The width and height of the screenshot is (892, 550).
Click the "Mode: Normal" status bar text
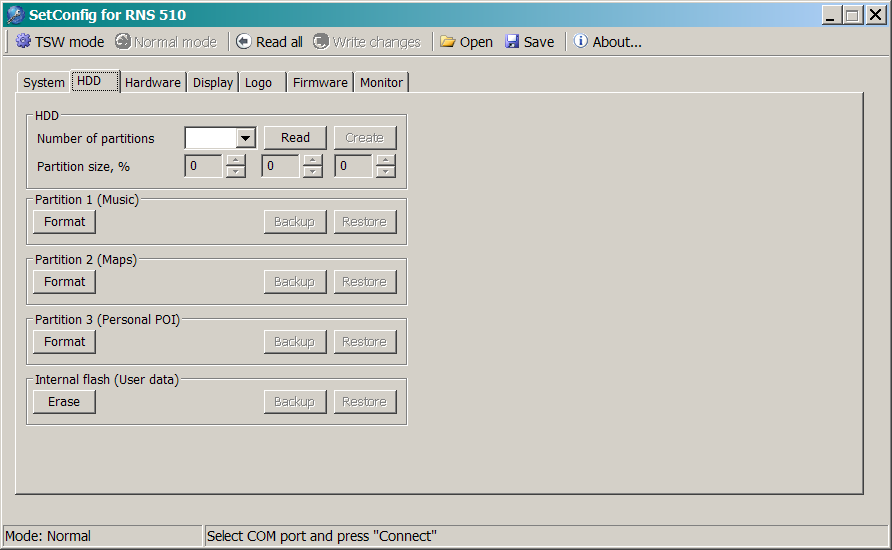48,536
